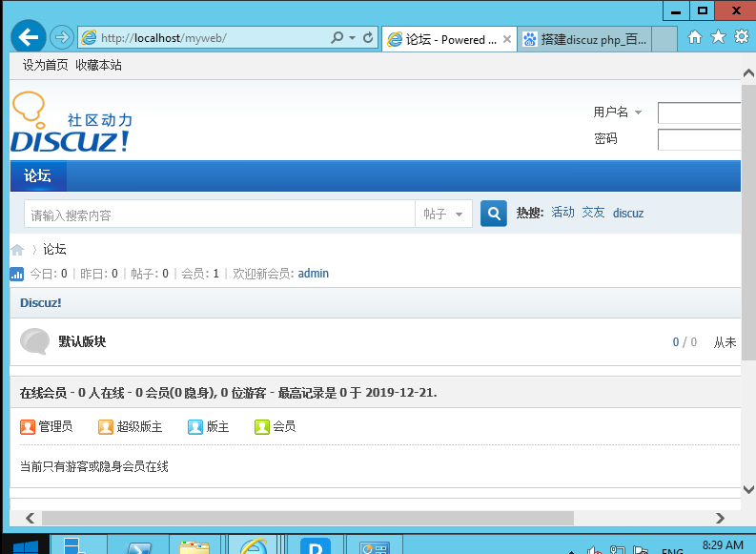
Task: Click the blue search magnifier button
Action: (x=494, y=214)
